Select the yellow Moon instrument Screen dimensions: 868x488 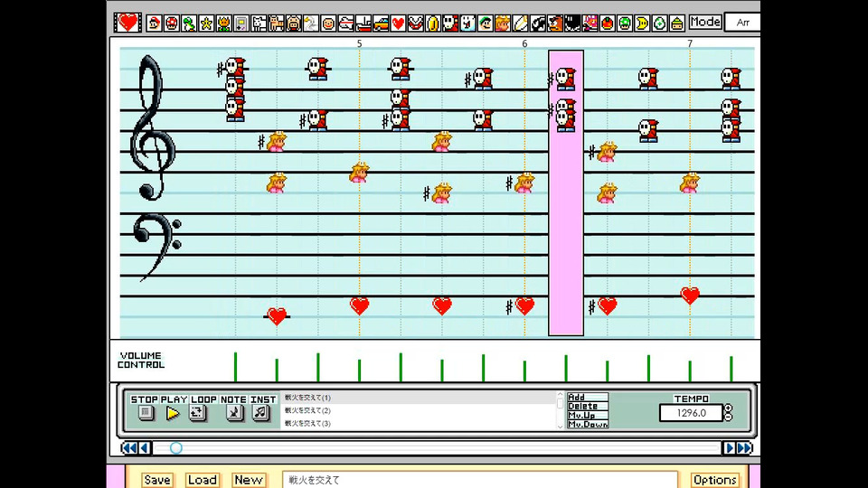tap(642, 23)
